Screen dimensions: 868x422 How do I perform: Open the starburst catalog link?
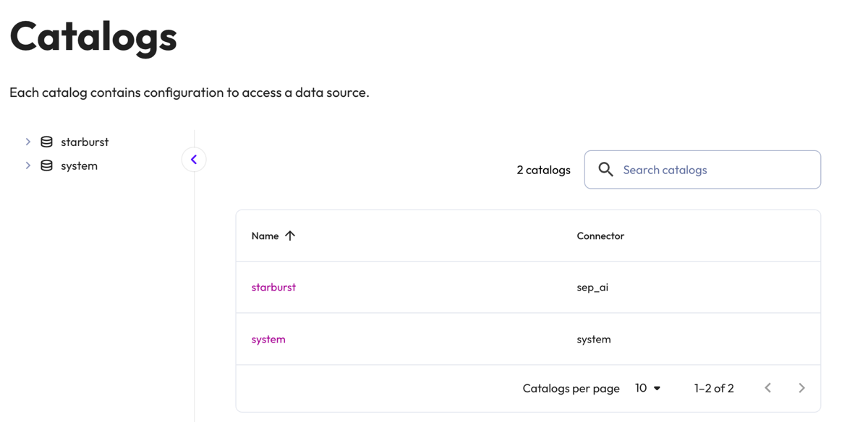[273, 287]
